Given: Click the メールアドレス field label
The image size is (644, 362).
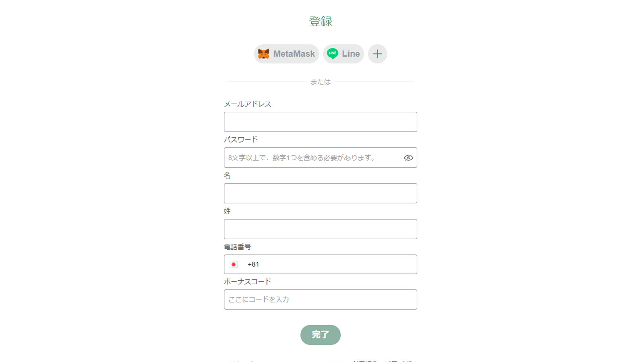Looking at the screenshot, I should pyautogui.click(x=248, y=104).
